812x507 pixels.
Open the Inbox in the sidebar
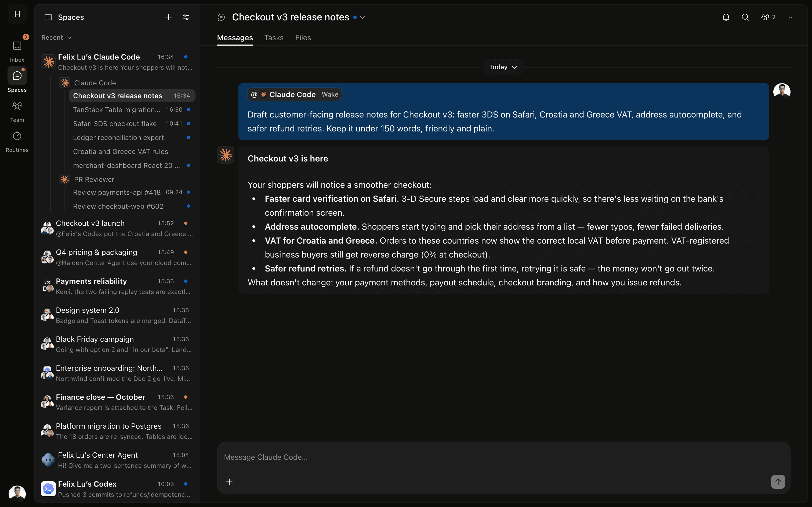17,50
